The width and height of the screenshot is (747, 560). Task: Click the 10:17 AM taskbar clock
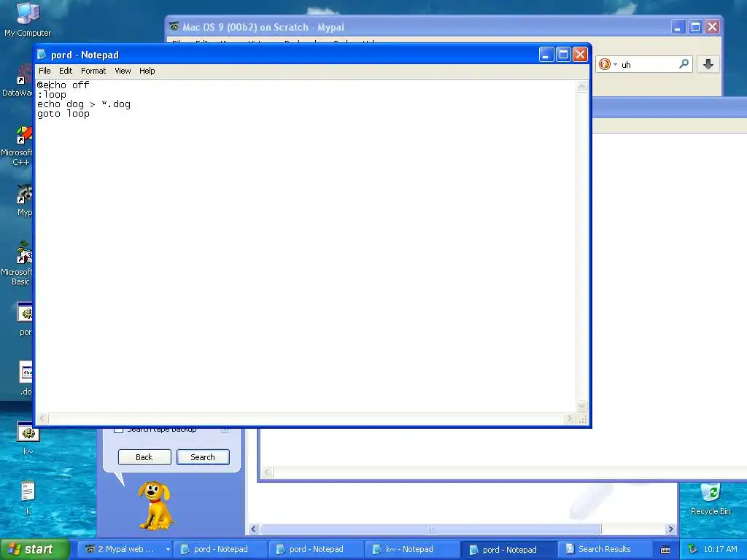(720, 549)
